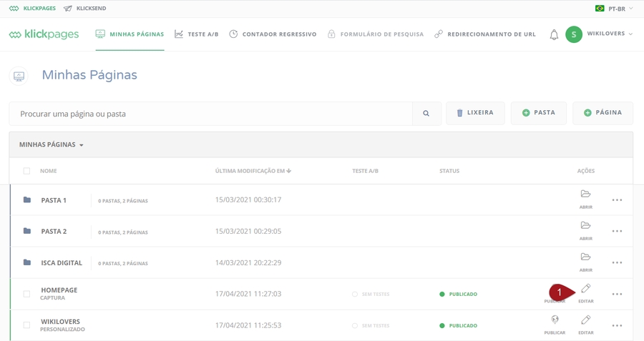644x341 pixels.
Task: Open the Contador Regressivo tab
Action: point(273,34)
